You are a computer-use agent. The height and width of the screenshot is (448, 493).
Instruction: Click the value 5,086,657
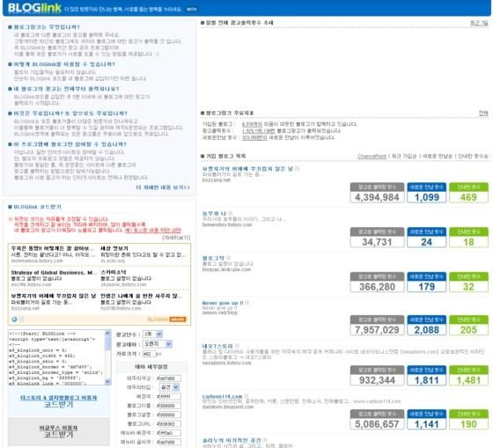tap(377, 424)
